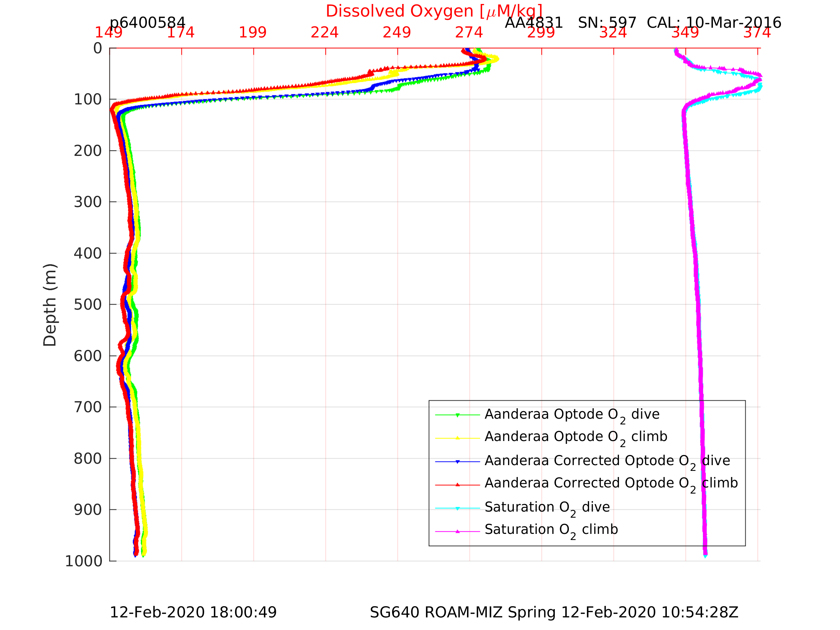This screenshot has height=630, width=840.
Task: Click the x-axis tick label '174'
Action: pyautogui.click(x=181, y=33)
